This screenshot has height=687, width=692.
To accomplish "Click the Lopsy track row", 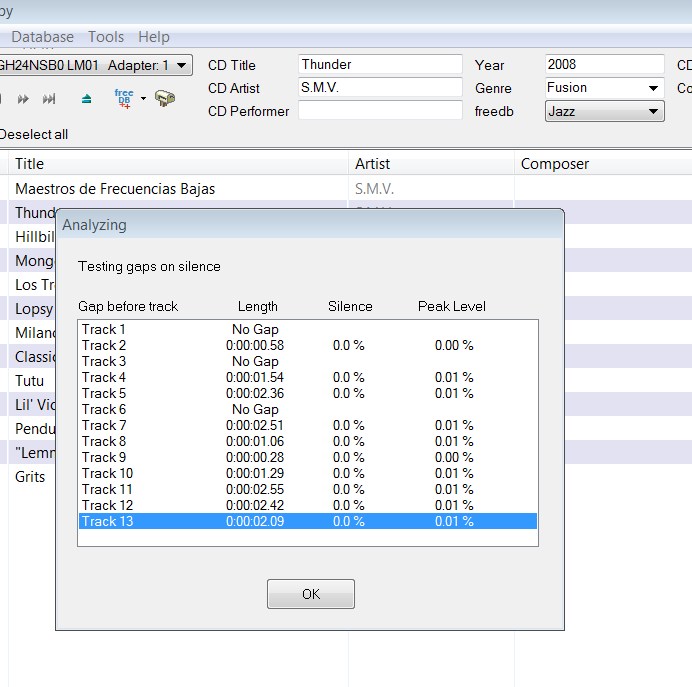I will (x=34, y=308).
